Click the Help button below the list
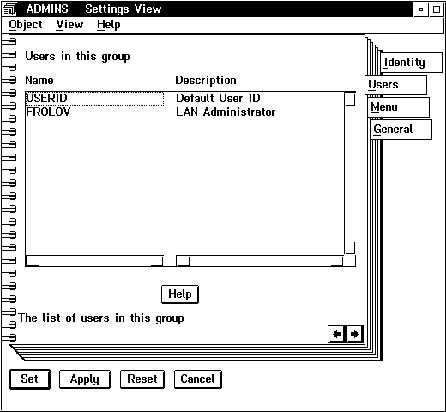This screenshot has height=412, width=446. 180,294
